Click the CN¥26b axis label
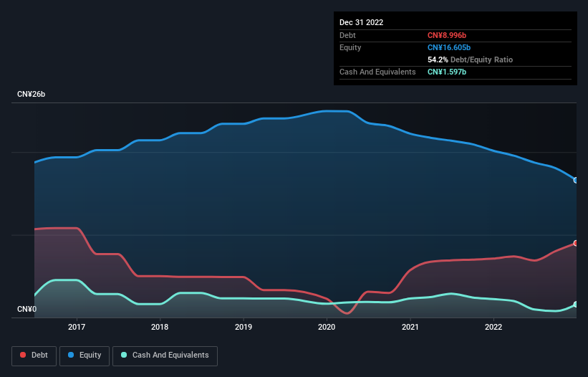Image resolution: width=588 pixels, height=377 pixels. (x=31, y=94)
